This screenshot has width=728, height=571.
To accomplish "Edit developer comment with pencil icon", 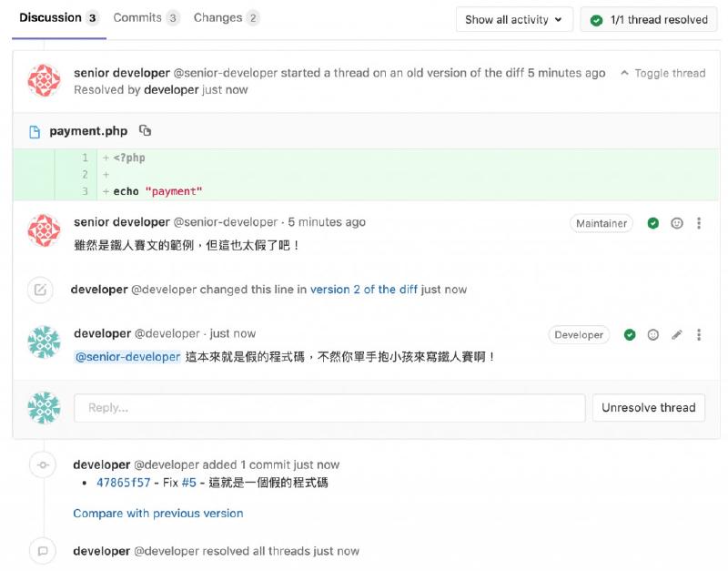I will tap(677, 335).
